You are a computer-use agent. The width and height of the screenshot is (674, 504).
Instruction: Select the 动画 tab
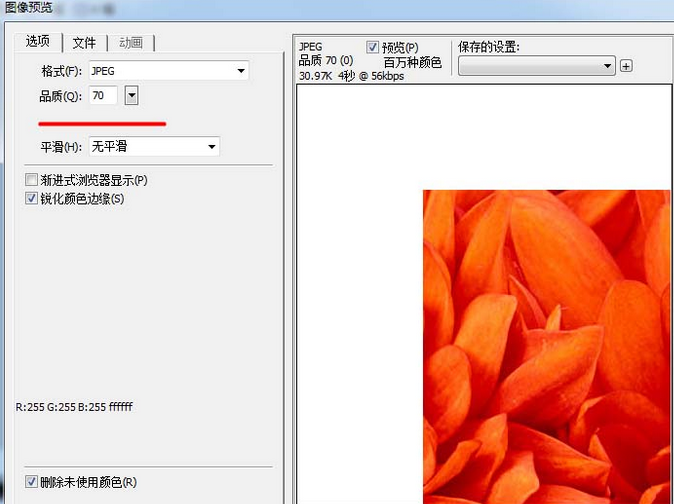[x=131, y=42]
